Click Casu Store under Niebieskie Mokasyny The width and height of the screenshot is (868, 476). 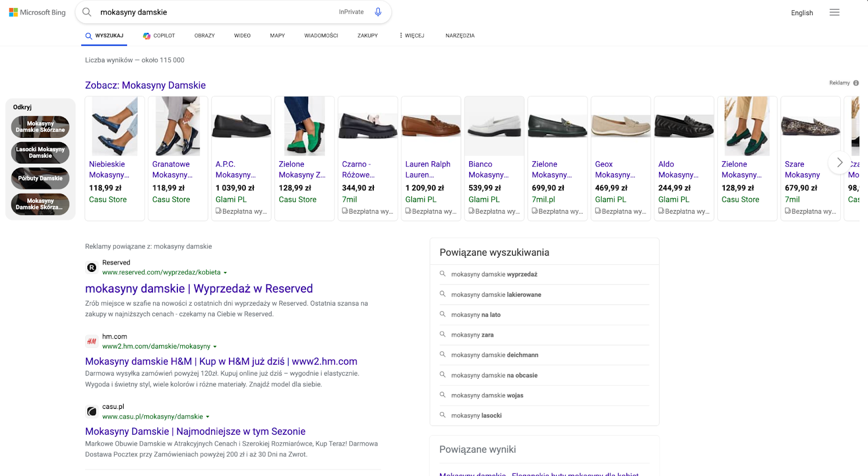[108, 200]
